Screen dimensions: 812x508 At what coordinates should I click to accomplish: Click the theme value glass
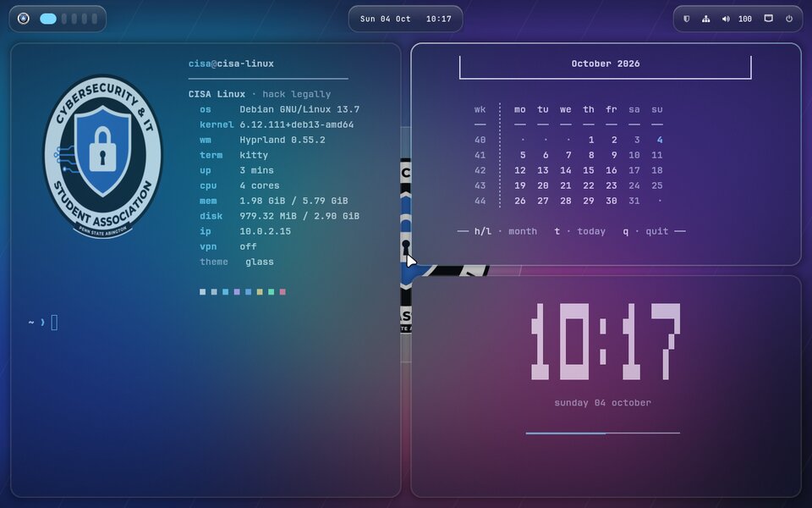tap(260, 262)
